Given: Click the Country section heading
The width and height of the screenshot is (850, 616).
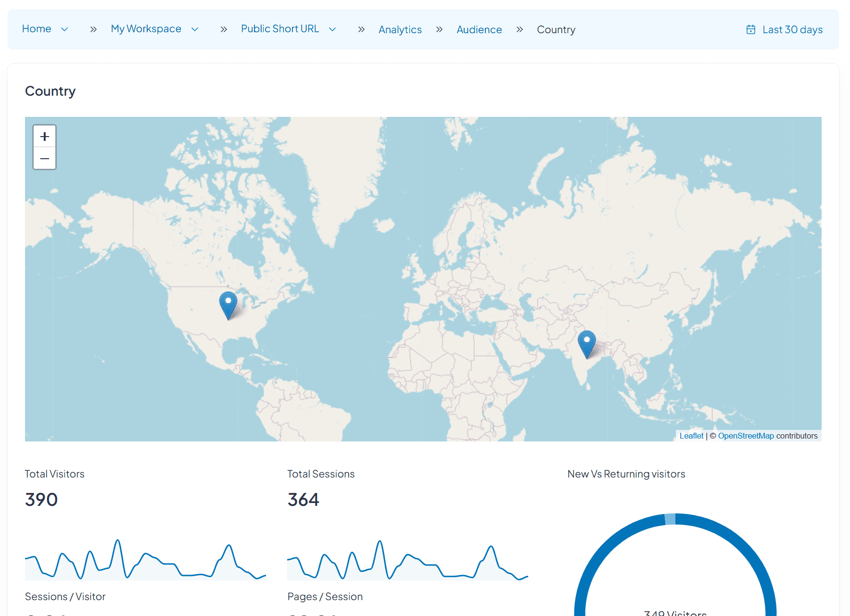Looking at the screenshot, I should click(x=51, y=91).
